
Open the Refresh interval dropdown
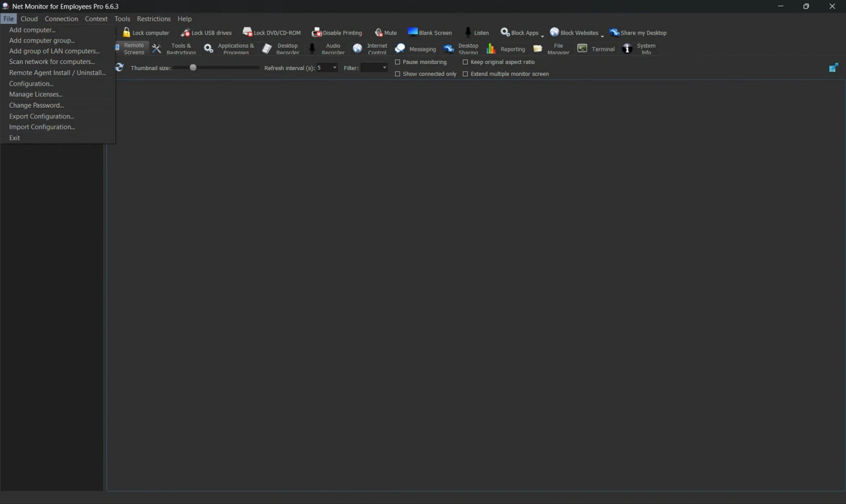[327, 67]
